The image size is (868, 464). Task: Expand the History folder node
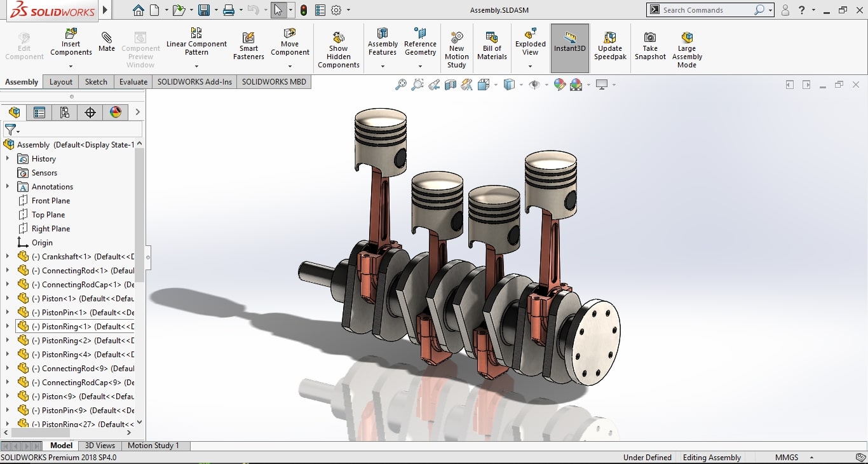(8, 159)
